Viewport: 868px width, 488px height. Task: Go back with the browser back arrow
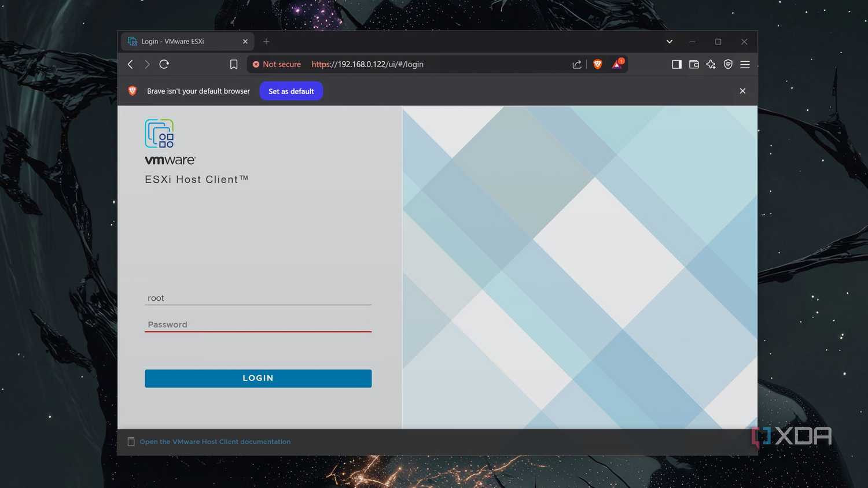tap(130, 64)
